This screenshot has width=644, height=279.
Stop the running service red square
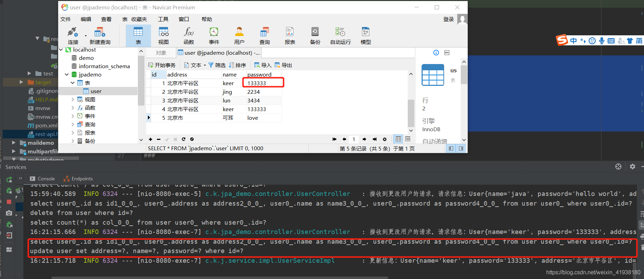[x=9, y=202]
